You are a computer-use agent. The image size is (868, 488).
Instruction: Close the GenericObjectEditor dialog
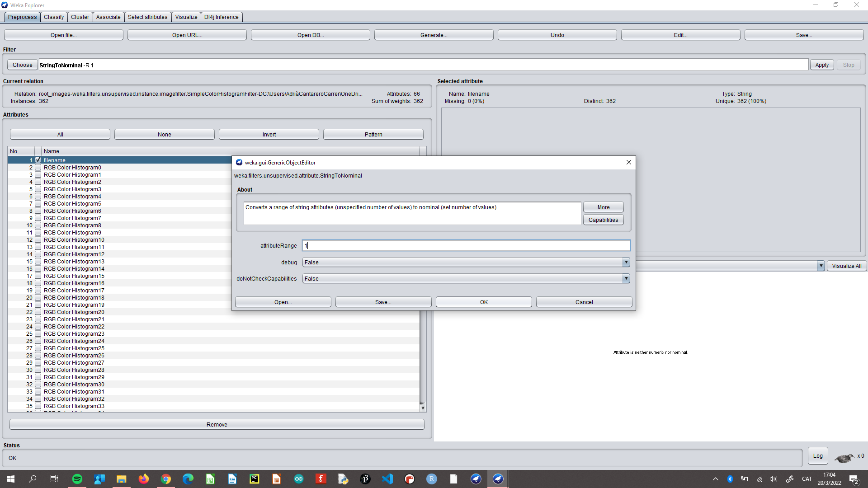[628, 162]
